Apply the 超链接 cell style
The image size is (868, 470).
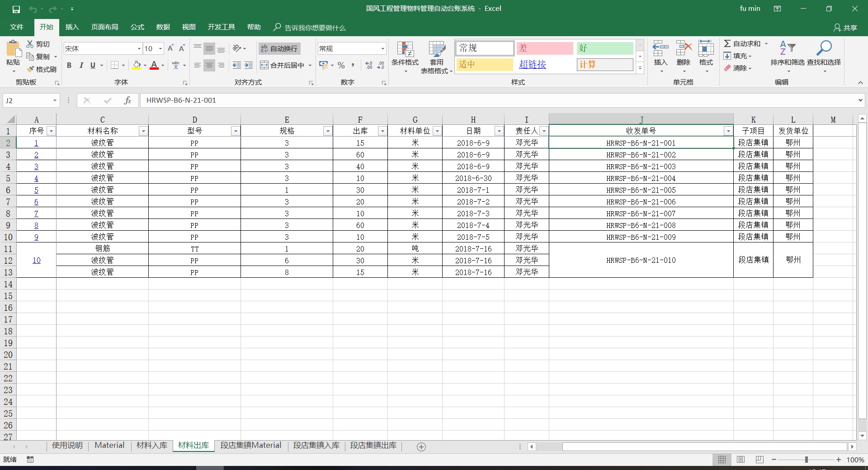[x=544, y=65]
